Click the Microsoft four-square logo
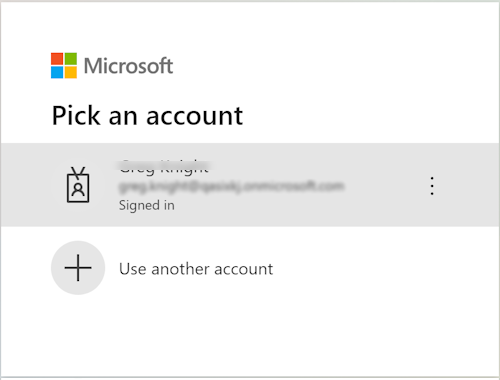Image resolution: width=500 pixels, height=380 pixels. 64,65
